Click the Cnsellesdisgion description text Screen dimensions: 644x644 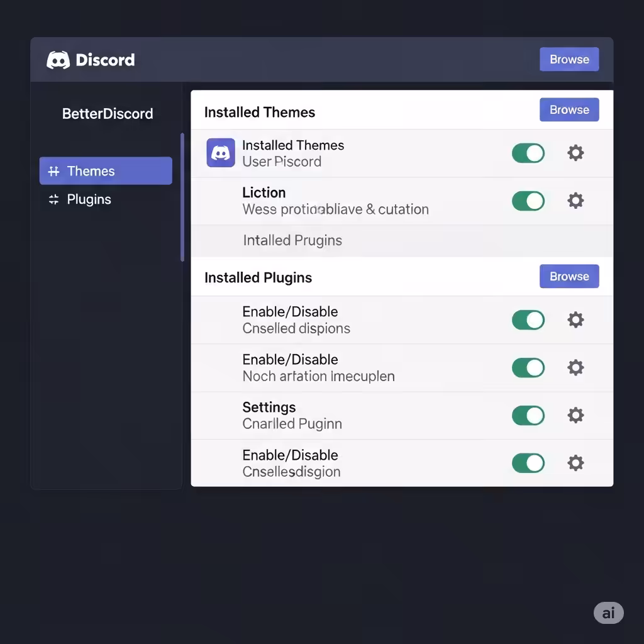[x=291, y=472]
